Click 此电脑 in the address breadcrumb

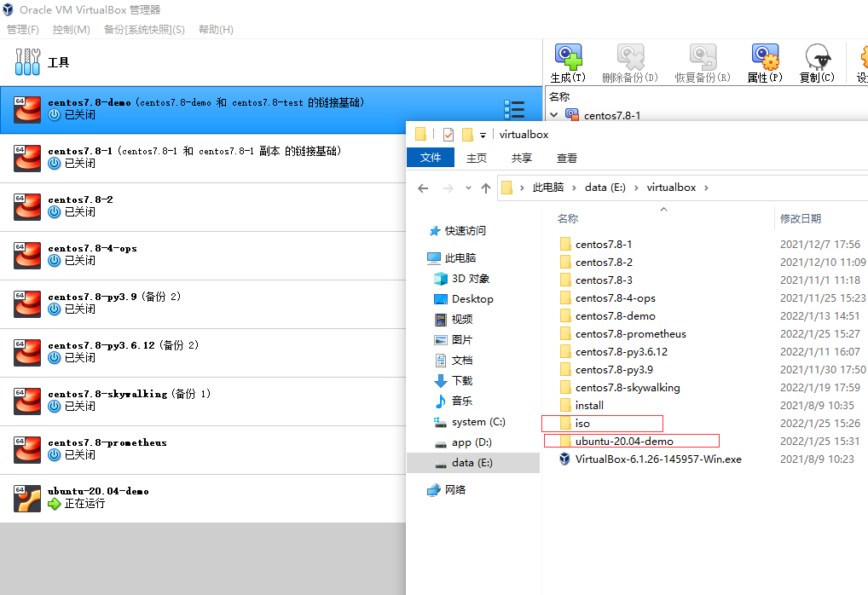(548, 188)
